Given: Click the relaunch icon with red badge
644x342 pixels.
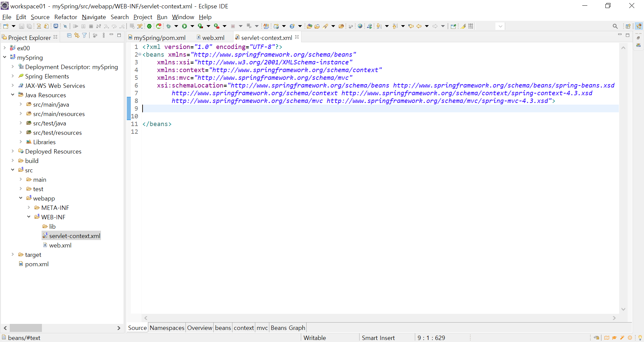Looking at the screenshot, I should (x=159, y=26).
